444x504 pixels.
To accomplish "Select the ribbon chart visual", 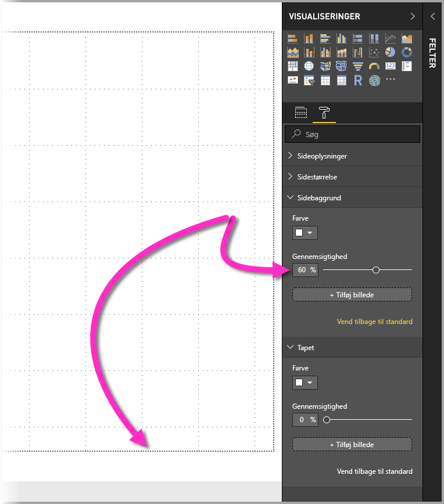I will click(342, 52).
